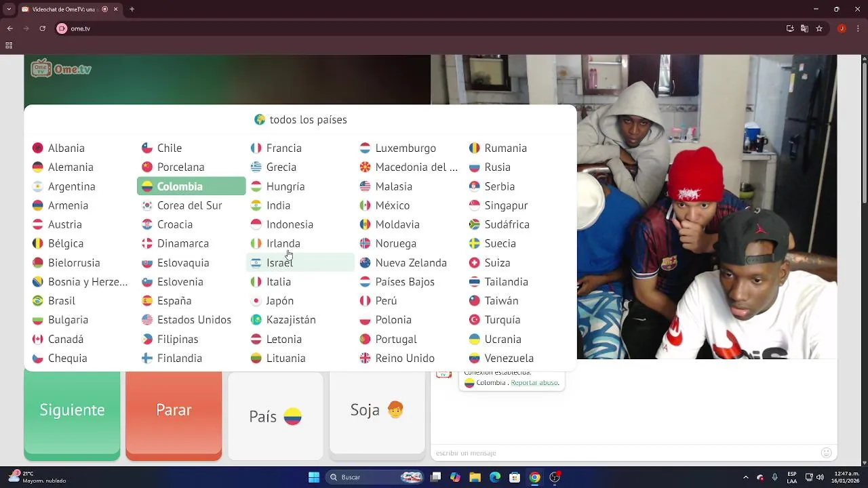Open the Soja gender selector
868x488 pixels.
coord(377,413)
